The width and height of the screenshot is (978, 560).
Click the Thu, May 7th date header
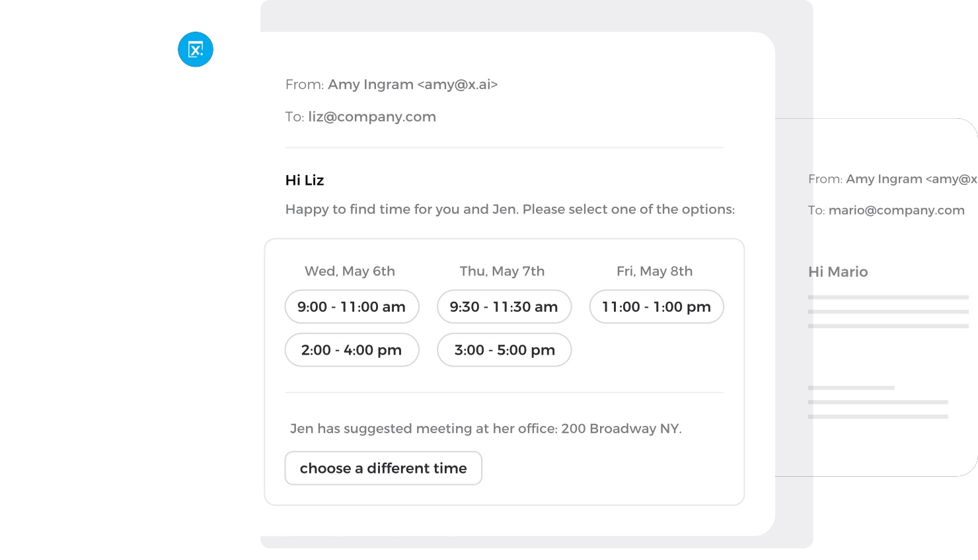pos(502,271)
